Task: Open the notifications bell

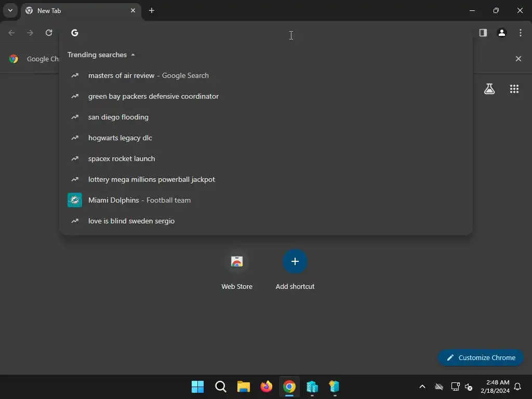Action: [x=517, y=387]
